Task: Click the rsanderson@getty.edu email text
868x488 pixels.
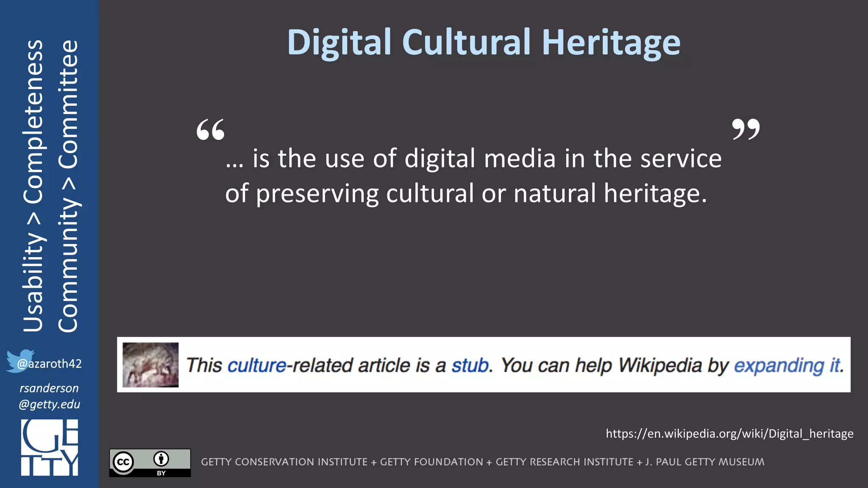Action: pyautogui.click(x=49, y=396)
